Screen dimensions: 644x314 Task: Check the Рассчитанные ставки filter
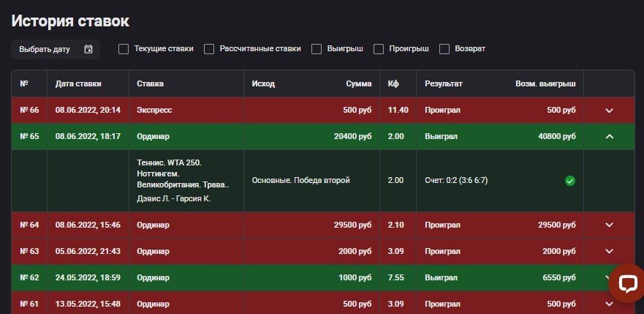[209, 49]
